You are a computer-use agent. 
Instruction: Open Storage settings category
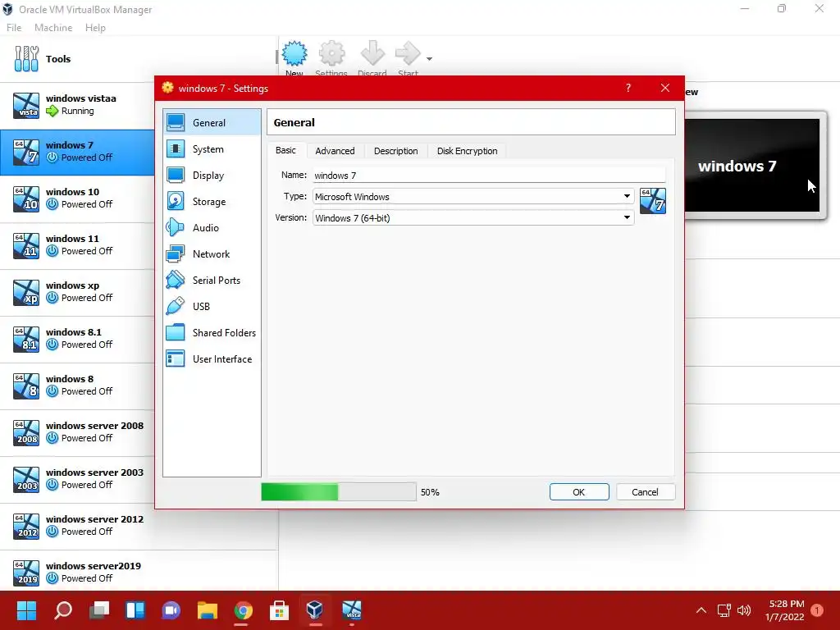pyautogui.click(x=212, y=202)
